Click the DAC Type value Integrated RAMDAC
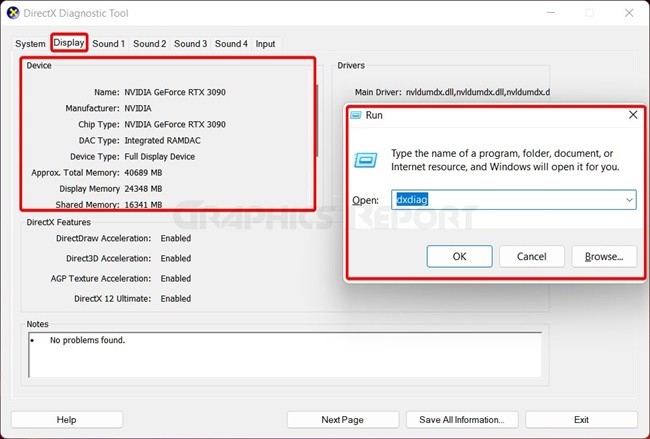650x439 pixels. (162, 141)
